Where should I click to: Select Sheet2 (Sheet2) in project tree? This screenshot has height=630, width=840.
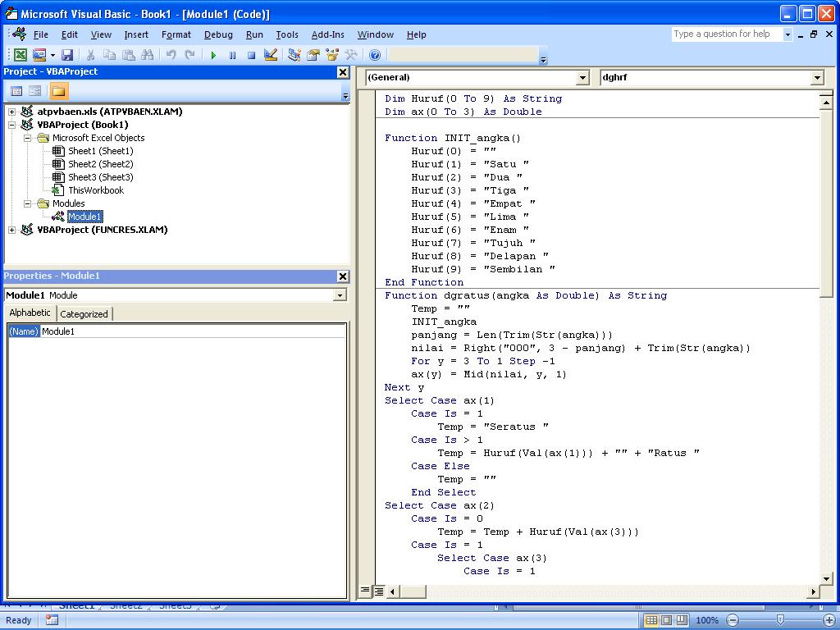click(x=101, y=164)
